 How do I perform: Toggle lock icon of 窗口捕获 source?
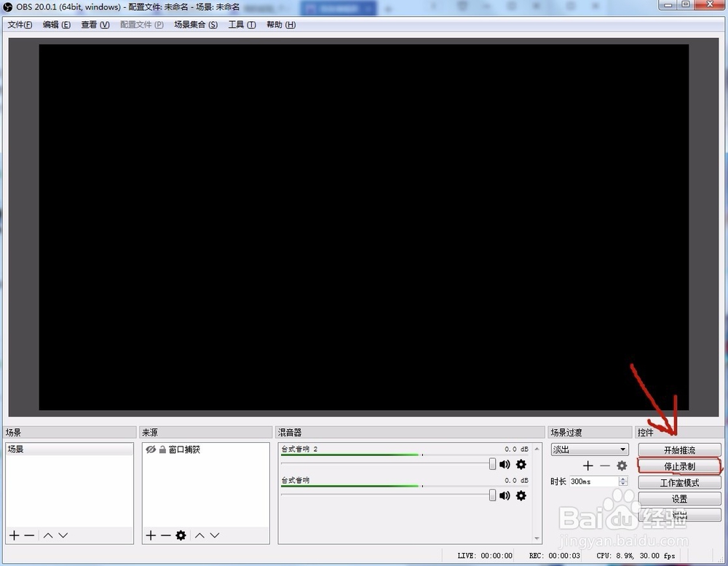coord(162,449)
